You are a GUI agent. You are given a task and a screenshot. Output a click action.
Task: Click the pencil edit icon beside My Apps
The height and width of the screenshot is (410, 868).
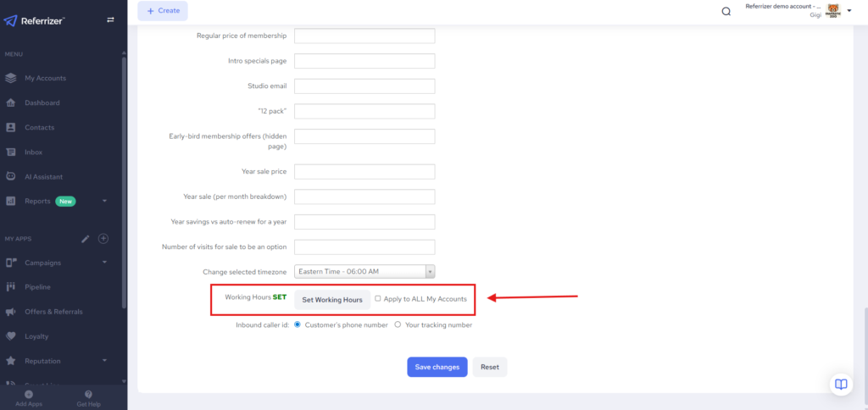(x=85, y=239)
